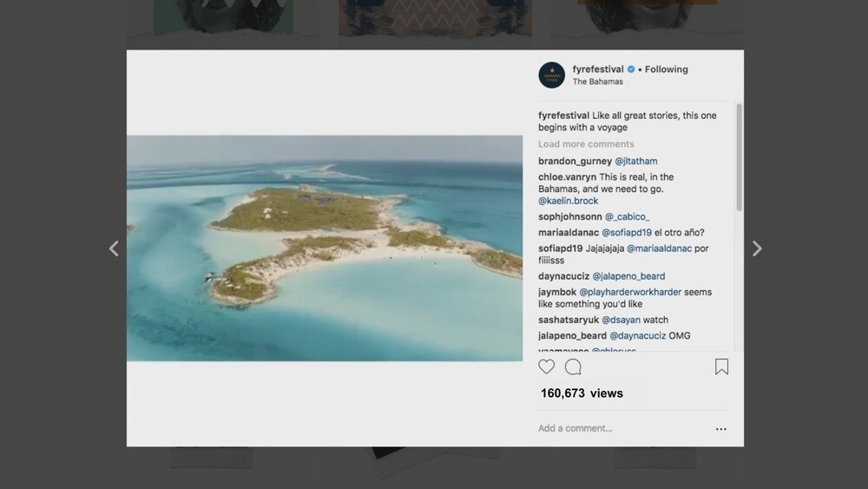Open The Bahamas location link
The image size is (868, 489).
pyautogui.click(x=597, y=82)
